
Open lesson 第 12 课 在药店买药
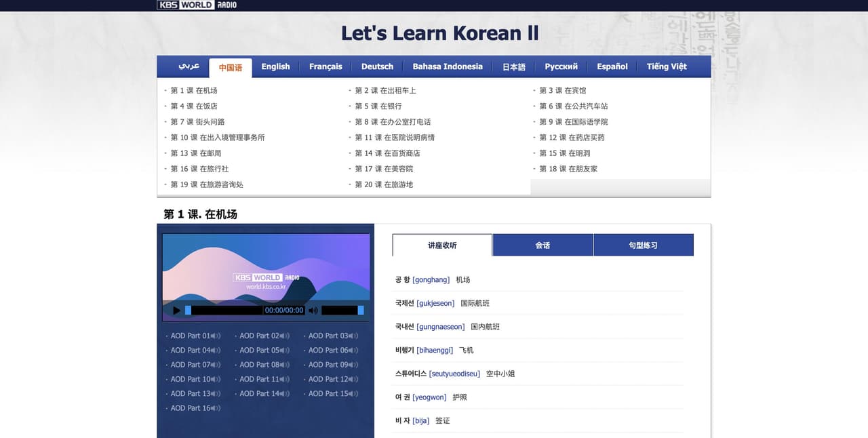point(572,137)
